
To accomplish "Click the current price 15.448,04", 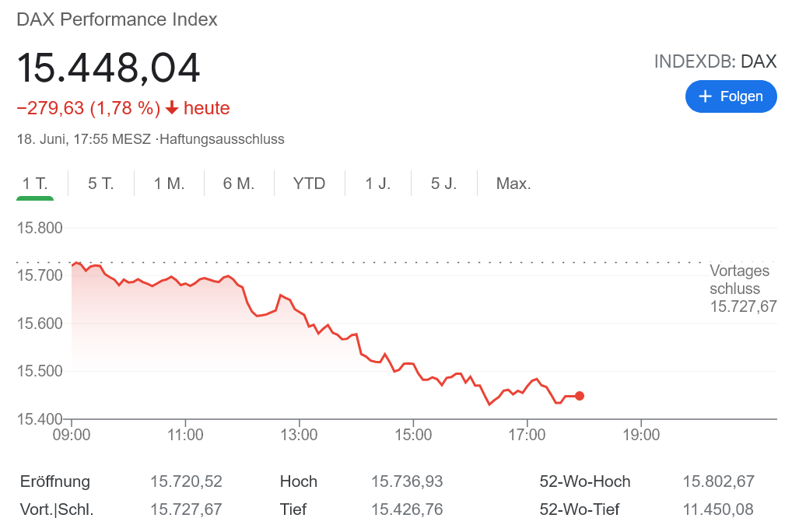I will (x=109, y=68).
